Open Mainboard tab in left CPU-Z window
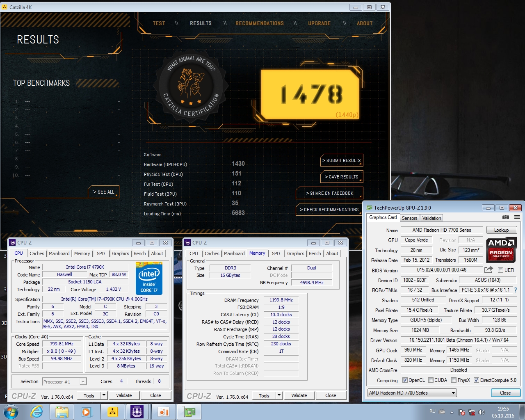Image resolution: width=525 pixels, height=420 pixels. (x=59, y=253)
